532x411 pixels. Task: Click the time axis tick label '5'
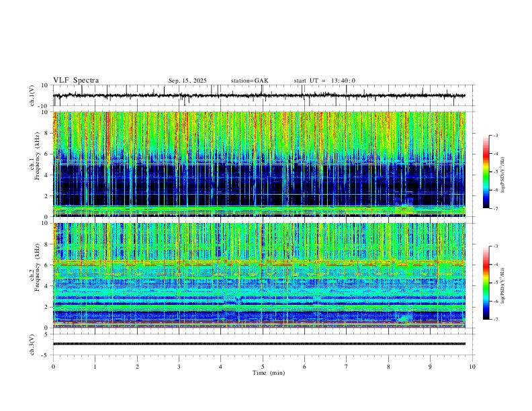point(263,367)
